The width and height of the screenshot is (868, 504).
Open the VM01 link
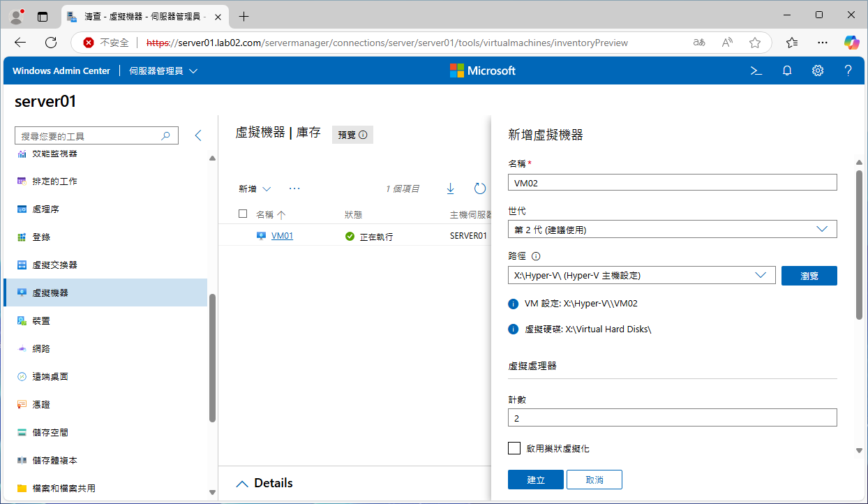point(282,236)
